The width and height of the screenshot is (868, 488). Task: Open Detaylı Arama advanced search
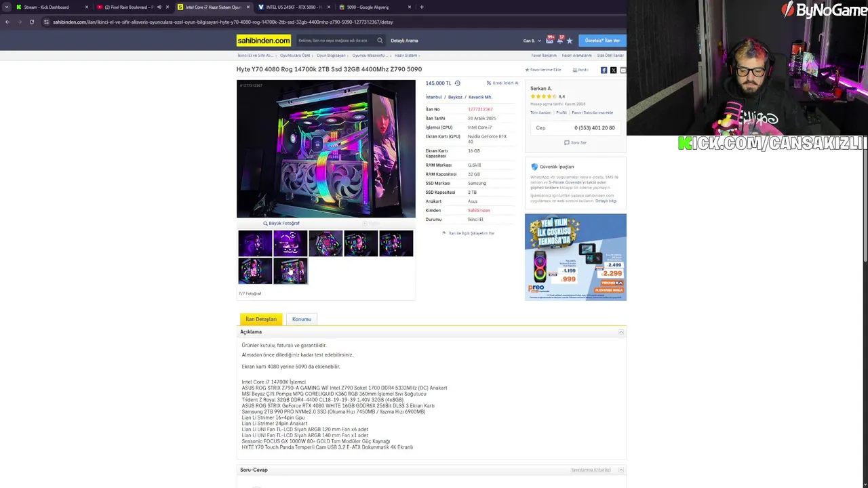point(404,41)
